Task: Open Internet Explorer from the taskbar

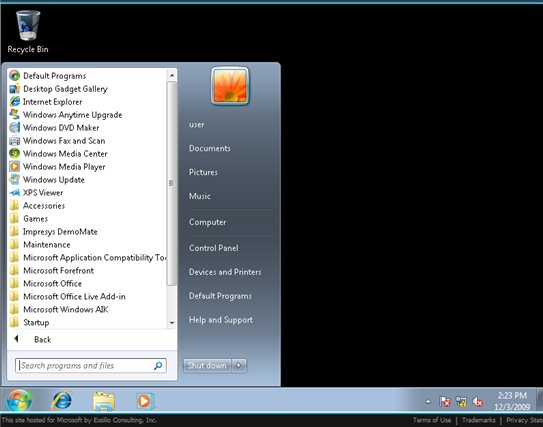Action: tap(62, 401)
